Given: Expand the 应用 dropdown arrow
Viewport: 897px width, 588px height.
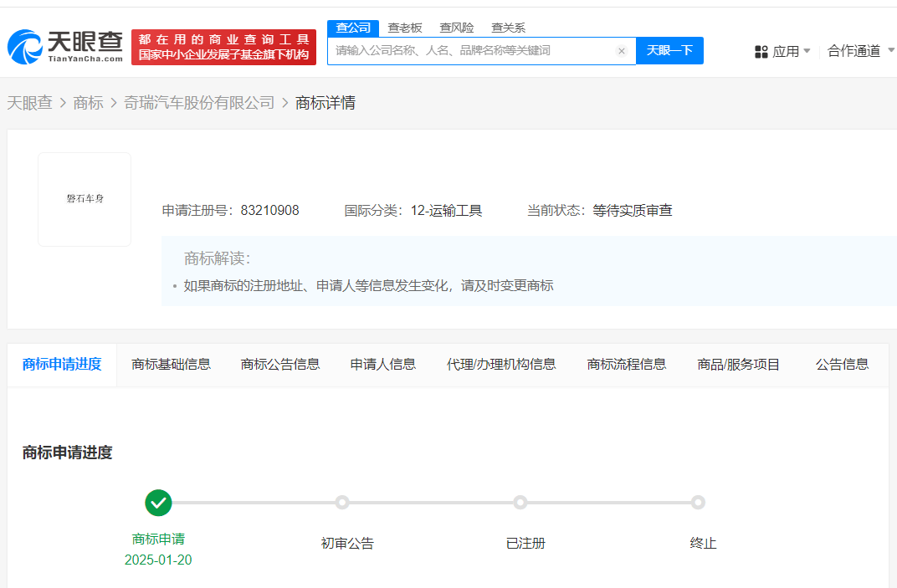Looking at the screenshot, I should coord(807,51).
